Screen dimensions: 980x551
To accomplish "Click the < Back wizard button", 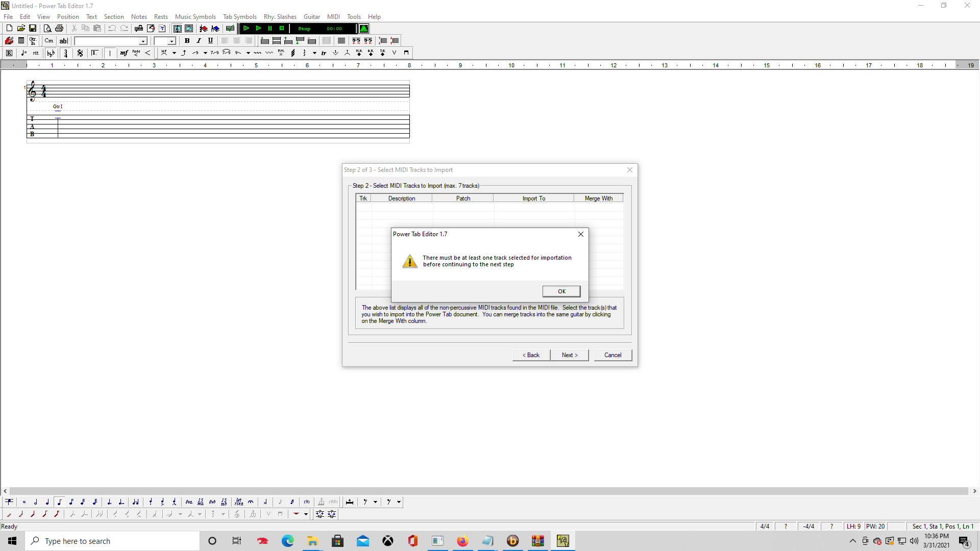I will point(531,355).
